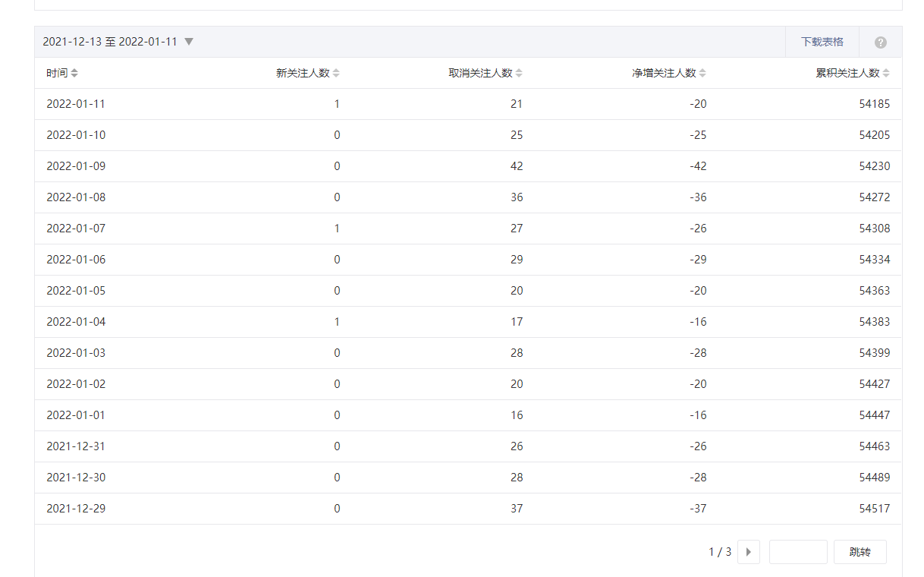Click the 1 / 3 page indicator
This screenshot has width=924, height=577.
coord(719,552)
